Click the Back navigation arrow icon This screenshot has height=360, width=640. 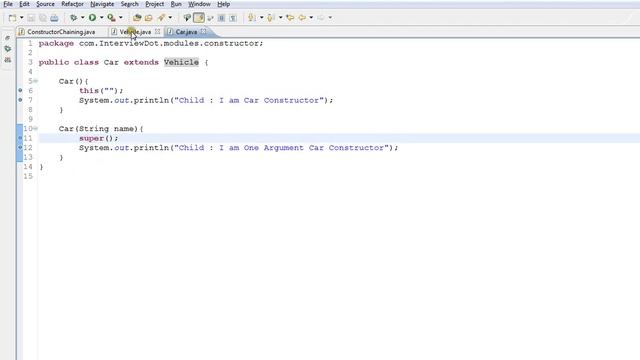[x=302, y=18]
